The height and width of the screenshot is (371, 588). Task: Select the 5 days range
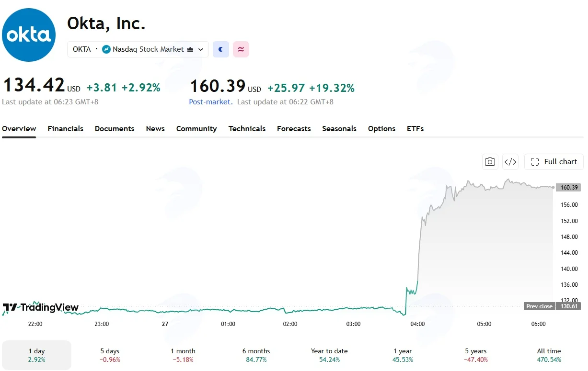110,355
